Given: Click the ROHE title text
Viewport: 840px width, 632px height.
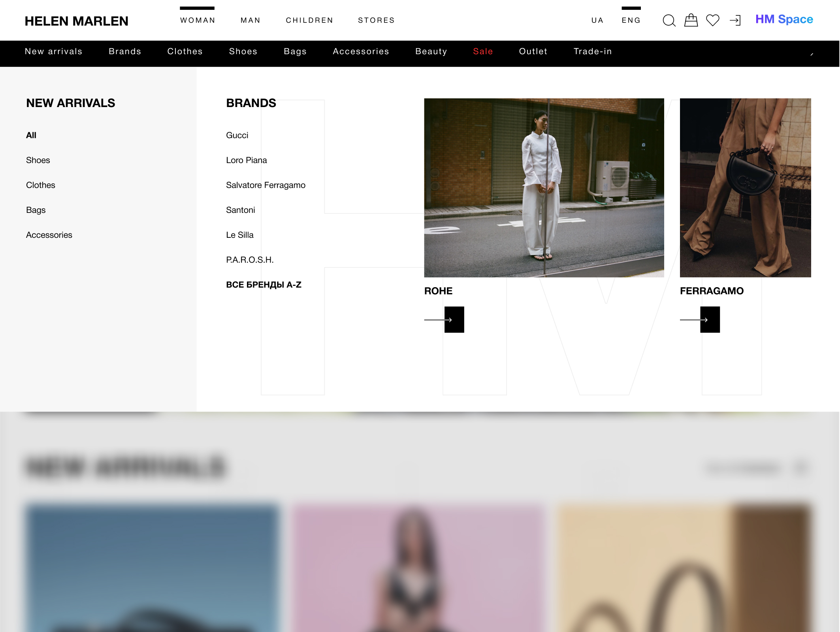Looking at the screenshot, I should 438,291.
